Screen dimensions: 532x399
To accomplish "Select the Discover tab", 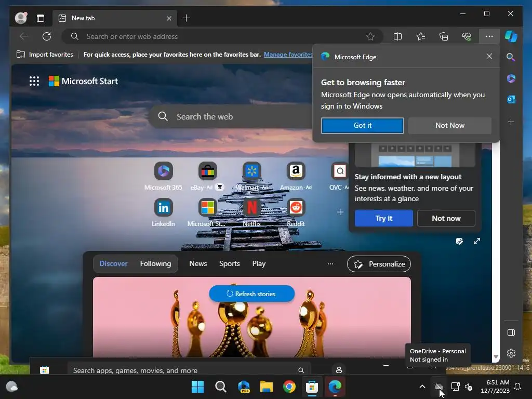I will [x=114, y=263].
